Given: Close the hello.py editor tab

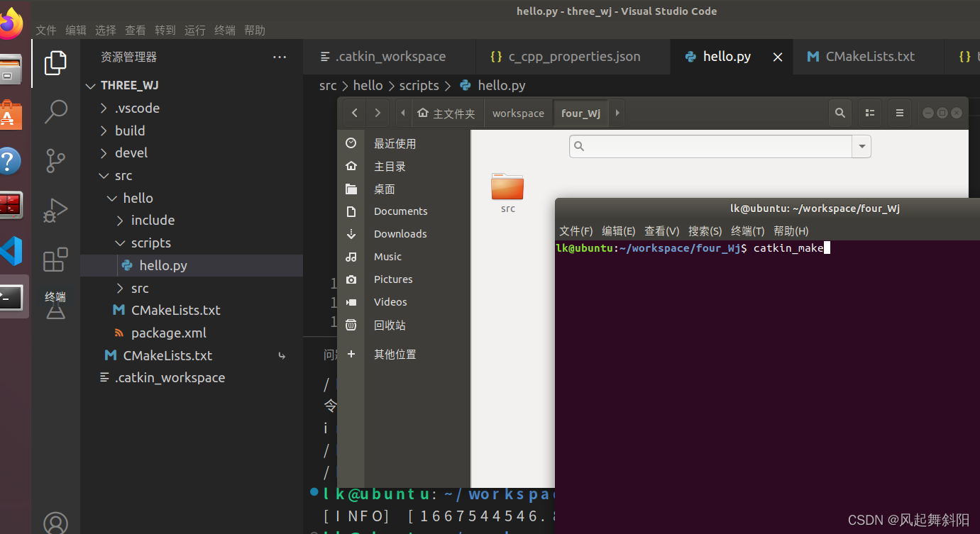Looking at the screenshot, I should click(778, 57).
